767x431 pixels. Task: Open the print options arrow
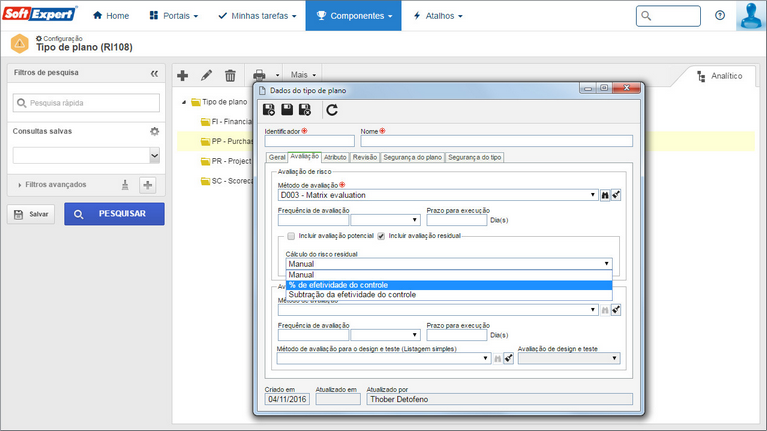coord(277,75)
